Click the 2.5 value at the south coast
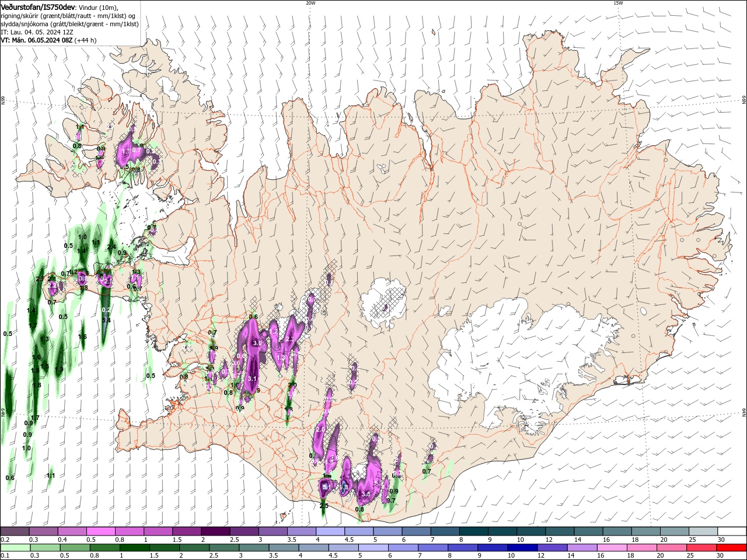The width and height of the screenshot is (747, 560). pos(324,506)
